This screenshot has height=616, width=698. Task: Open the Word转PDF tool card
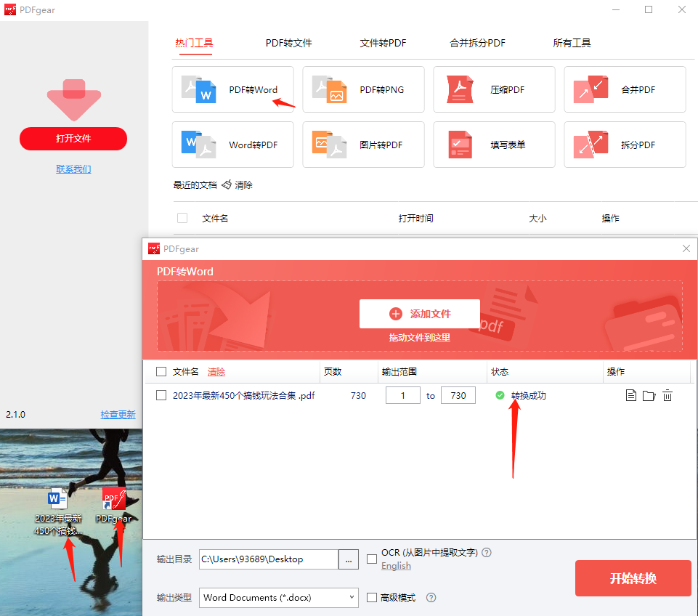233,145
